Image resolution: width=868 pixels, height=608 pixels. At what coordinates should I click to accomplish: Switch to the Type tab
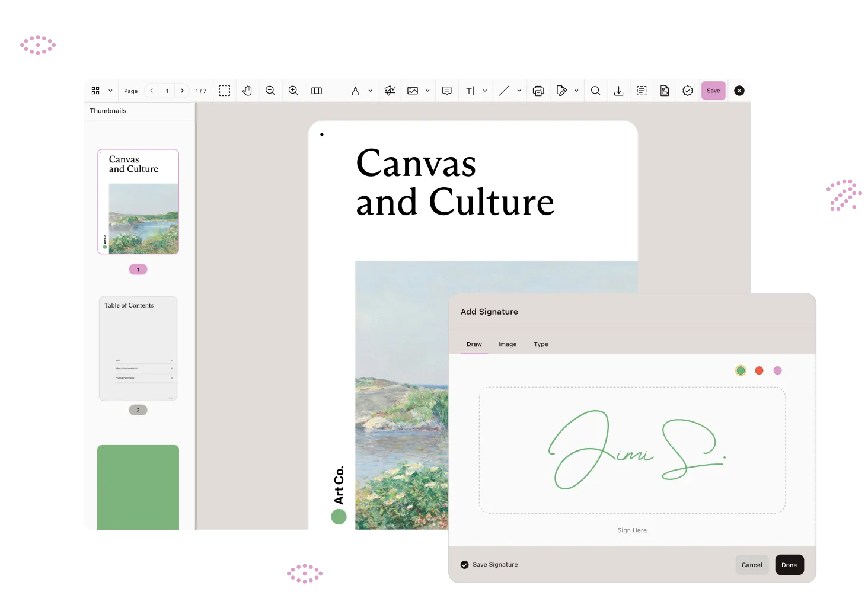pos(541,344)
